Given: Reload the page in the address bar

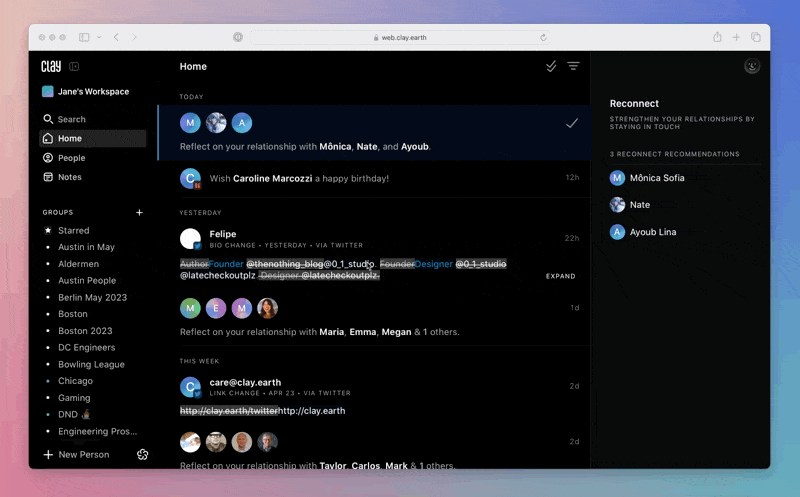Looking at the screenshot, I should pyautogui.click(x=543, y=37).
